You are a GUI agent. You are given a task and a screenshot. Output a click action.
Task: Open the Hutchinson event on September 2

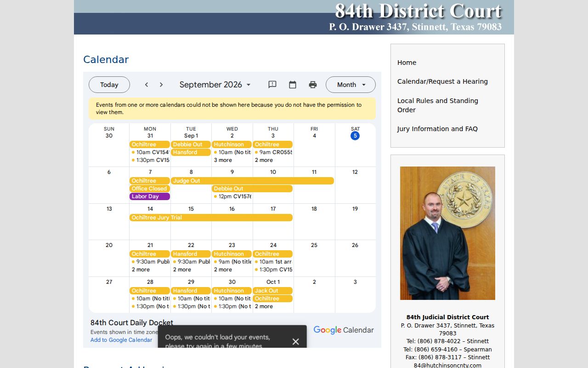pos(232,144)
